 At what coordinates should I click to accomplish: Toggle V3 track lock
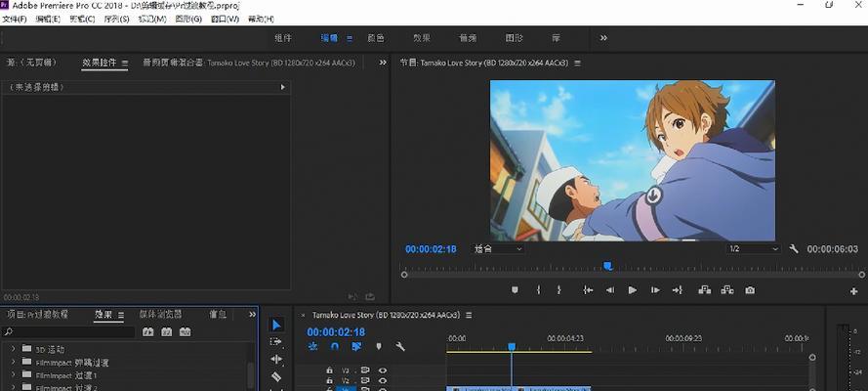click(329, 369)
